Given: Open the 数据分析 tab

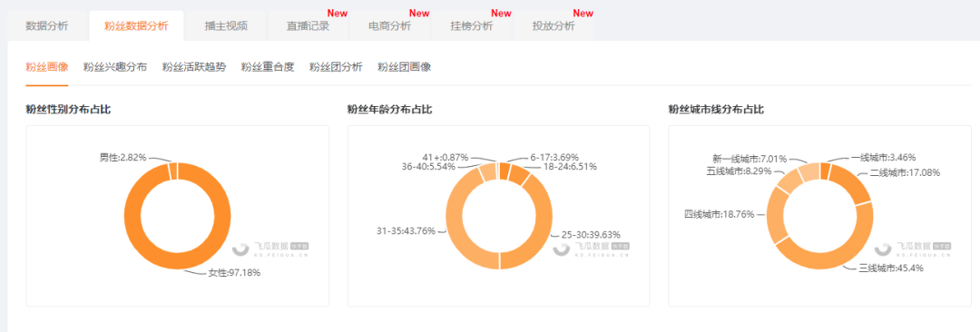Looking at the screenshot, I should click(47, 26).
